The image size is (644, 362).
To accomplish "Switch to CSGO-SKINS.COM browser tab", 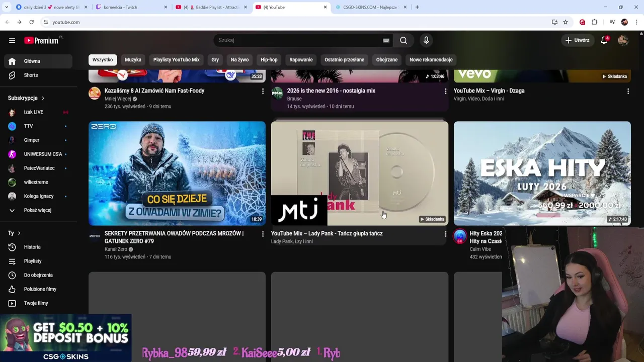I will [371, 7].
